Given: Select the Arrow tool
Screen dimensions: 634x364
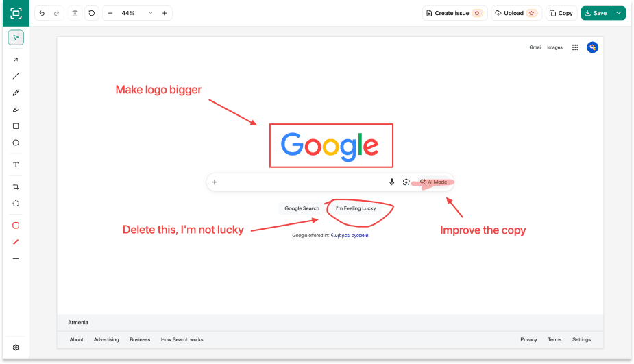Looking at the screenshot, I should pos(16,60).
